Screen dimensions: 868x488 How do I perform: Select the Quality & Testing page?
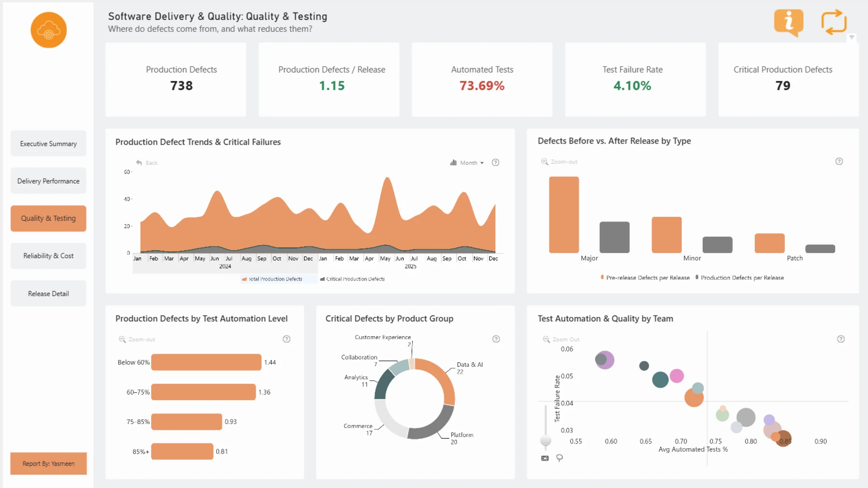[48, 218]
